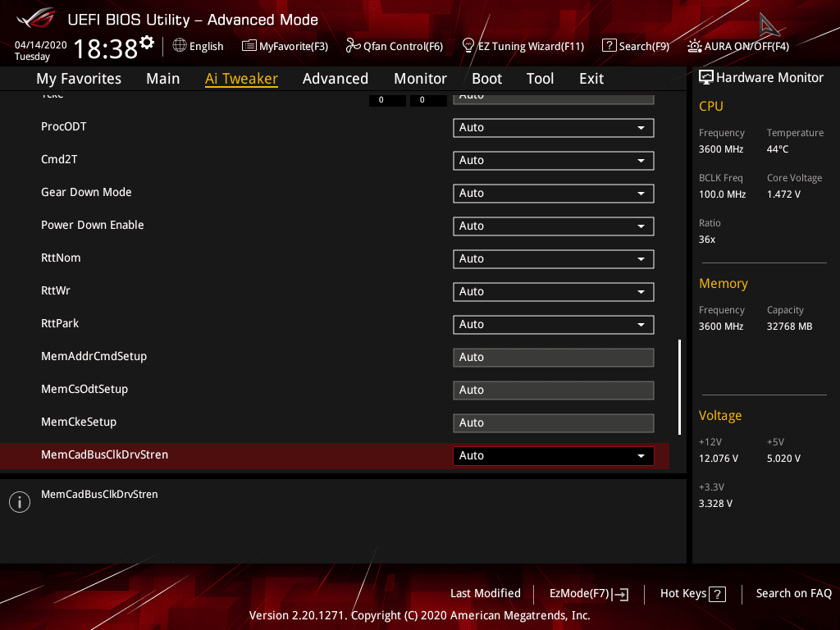Expand Power Down Enable dropdown
Screen dimensions: 840x630
[x=554, y=226]
